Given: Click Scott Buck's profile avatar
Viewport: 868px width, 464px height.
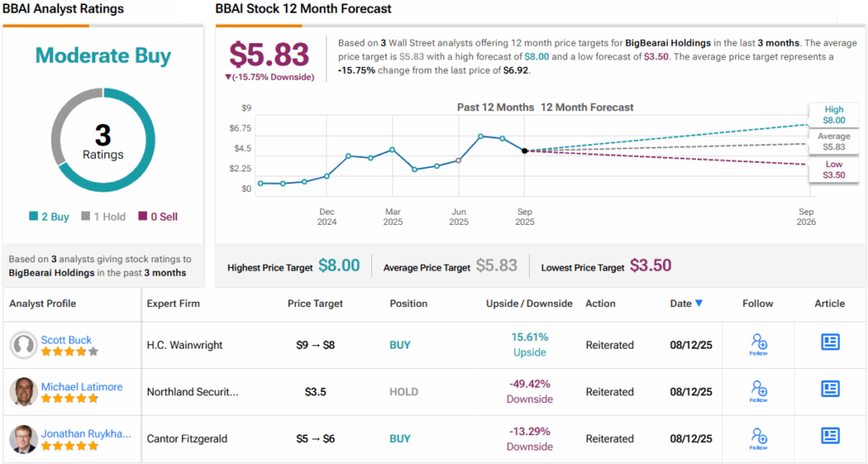Looking at the screenshot, I should tap(23, 345).
